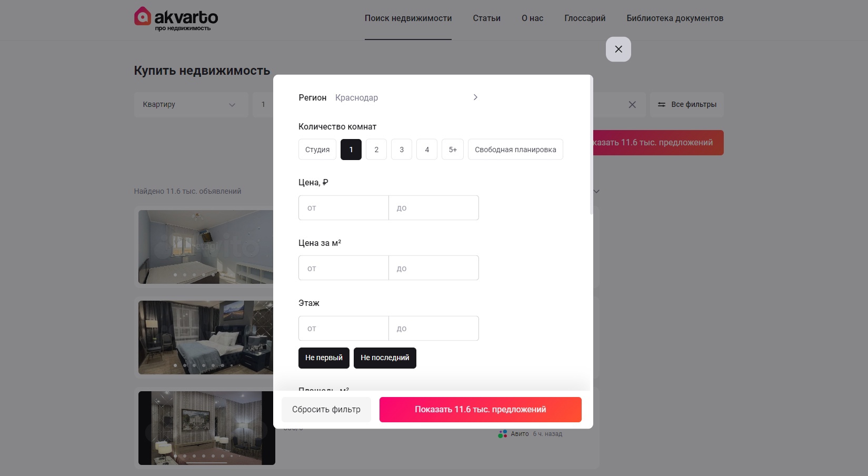Select Свободная планировка option
The image size is (868, 476).
click(515, 150)
